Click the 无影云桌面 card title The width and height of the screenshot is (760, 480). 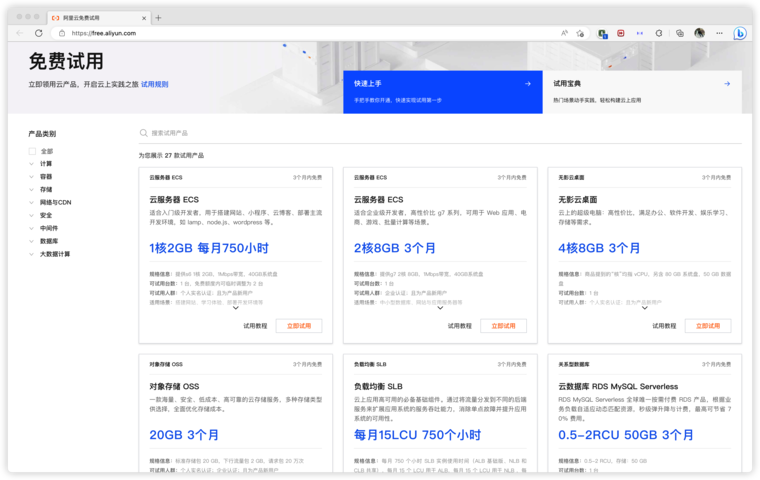(x=578, y=200)
